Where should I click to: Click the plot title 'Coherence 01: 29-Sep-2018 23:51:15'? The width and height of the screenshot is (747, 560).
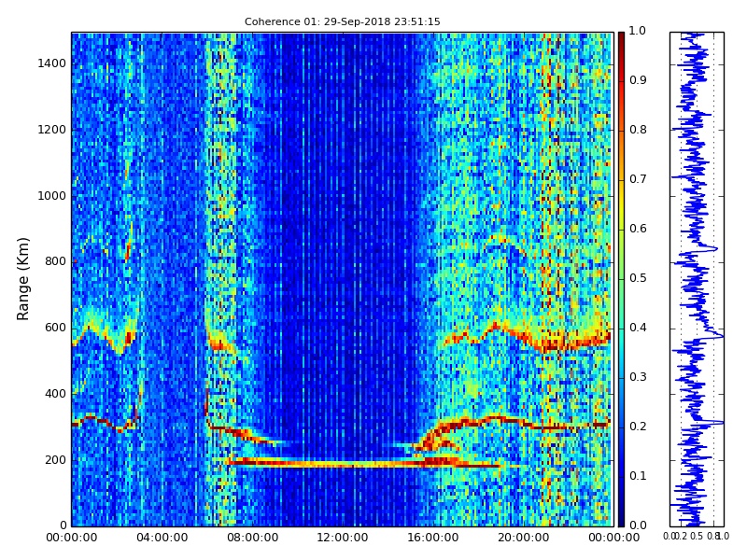(342, 21)
